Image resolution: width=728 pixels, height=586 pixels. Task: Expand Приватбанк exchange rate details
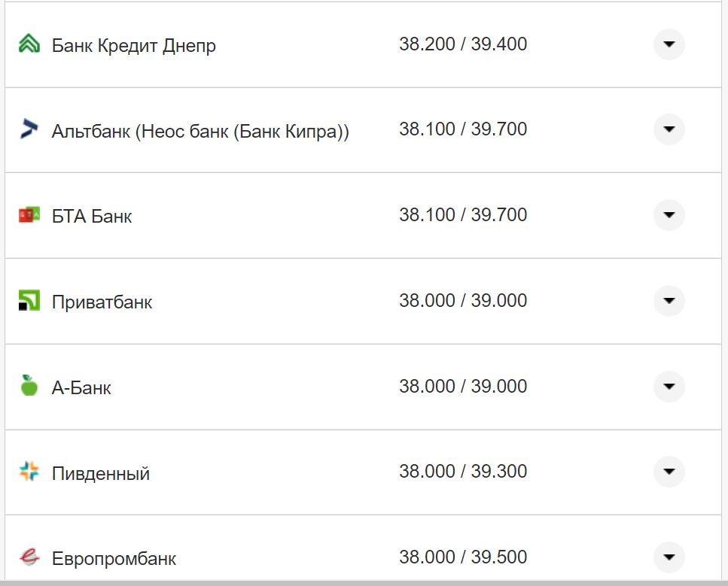tap(669, 301)
